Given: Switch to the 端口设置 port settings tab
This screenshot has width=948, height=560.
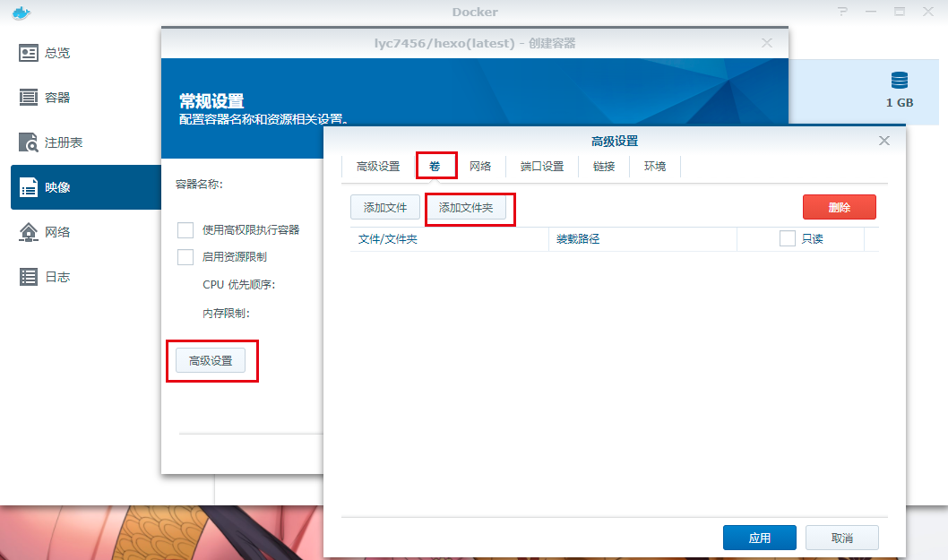Looking at the screenshot, I should coord(542,166).
